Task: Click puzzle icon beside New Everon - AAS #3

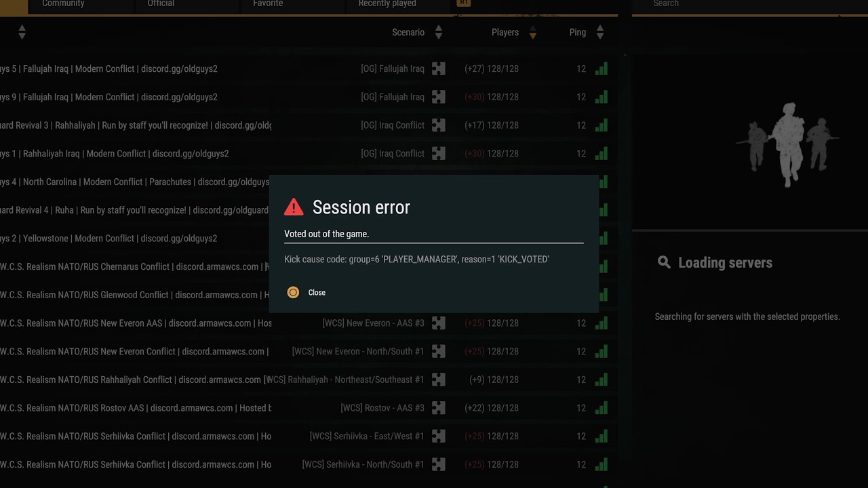Action: pos(439,323)
